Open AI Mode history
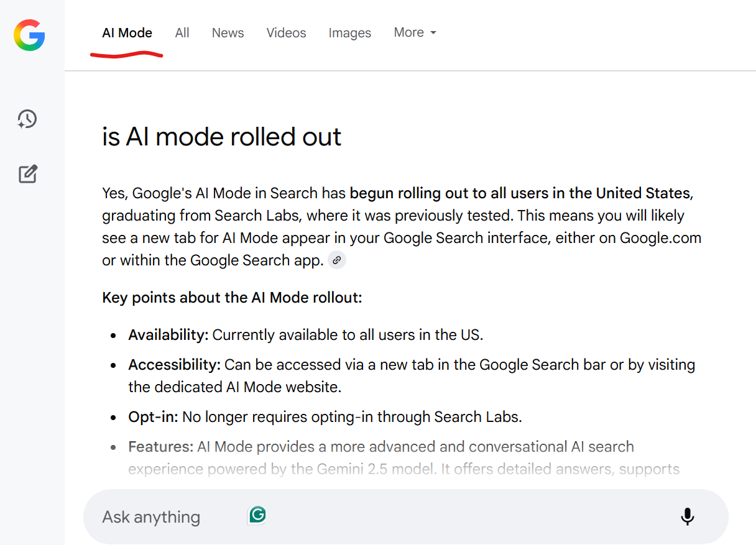This screenshot has height=545, width=756. pyautogui.click(x=27, y=119)
